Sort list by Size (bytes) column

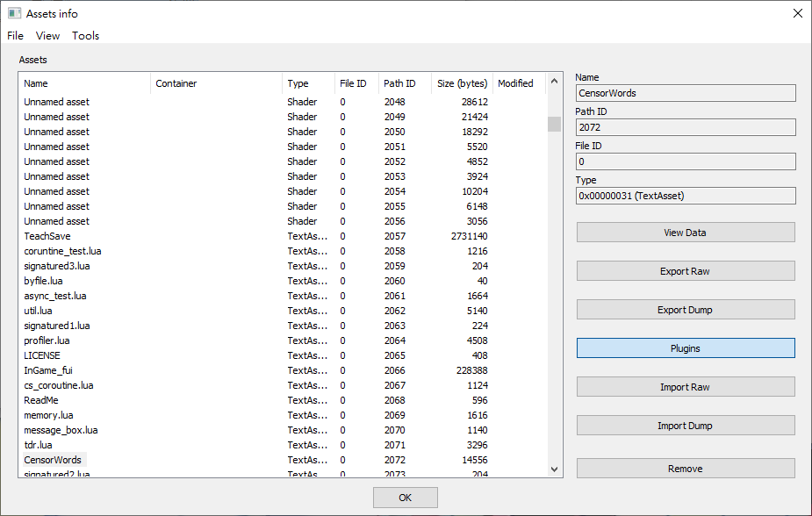coord(462,83)
